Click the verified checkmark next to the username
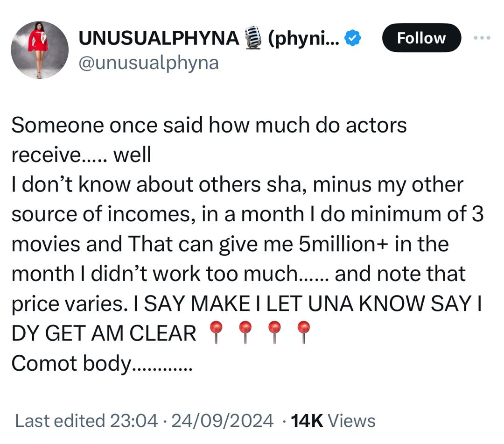Screen dimensions: 504x444 pos(352,39)
